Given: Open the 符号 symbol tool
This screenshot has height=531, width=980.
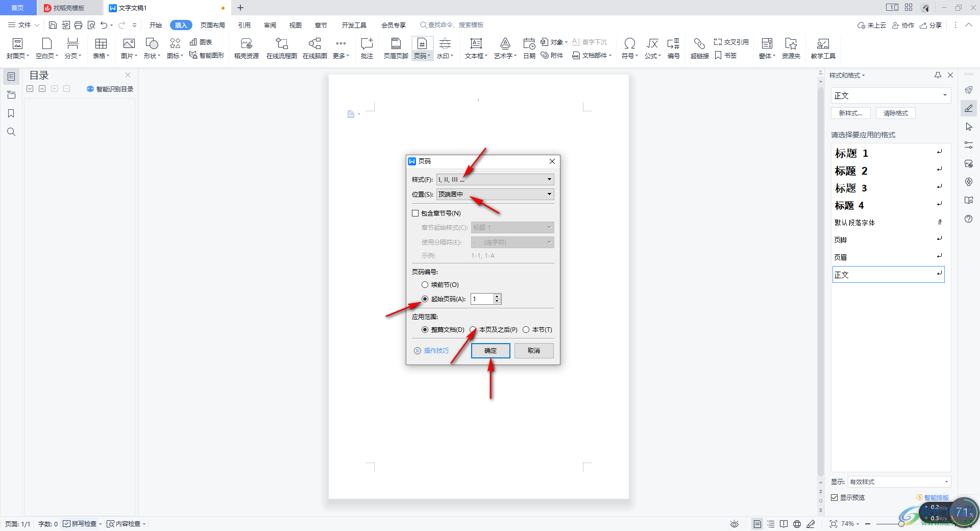Looking at the screenshot, I should [x=630, y=49].
